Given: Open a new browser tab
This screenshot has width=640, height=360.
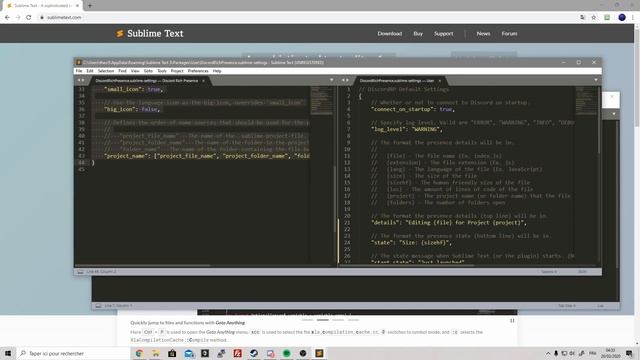Looking at the screenshot, I should tap(90, 6).
